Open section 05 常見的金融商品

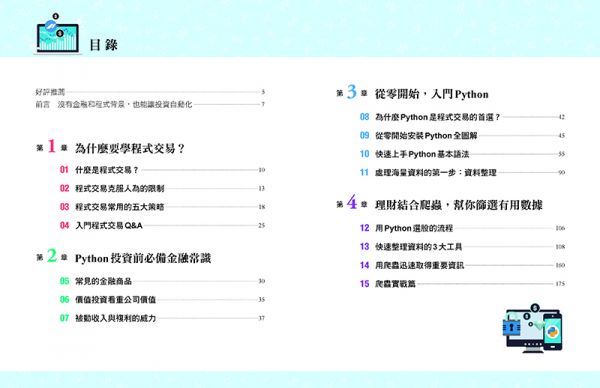tap(162, 281)
